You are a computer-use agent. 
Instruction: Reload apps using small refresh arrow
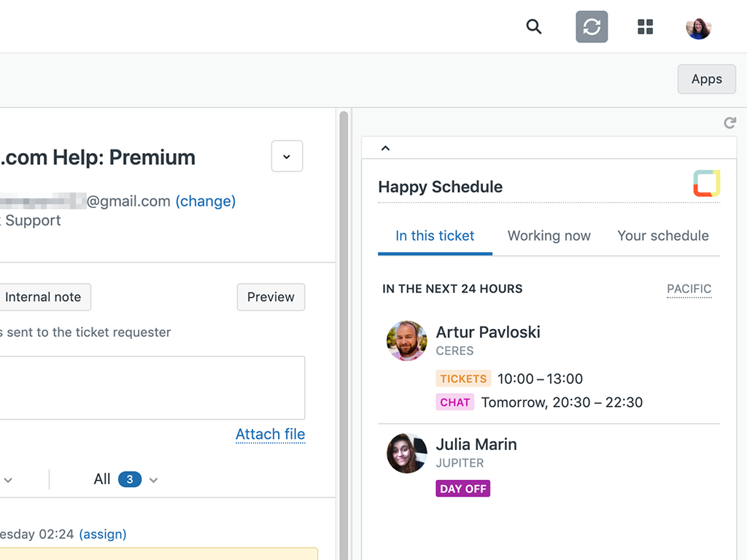pos(729,122)
